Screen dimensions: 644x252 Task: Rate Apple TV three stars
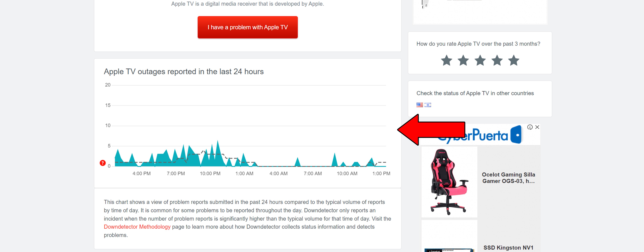[480, 60]
